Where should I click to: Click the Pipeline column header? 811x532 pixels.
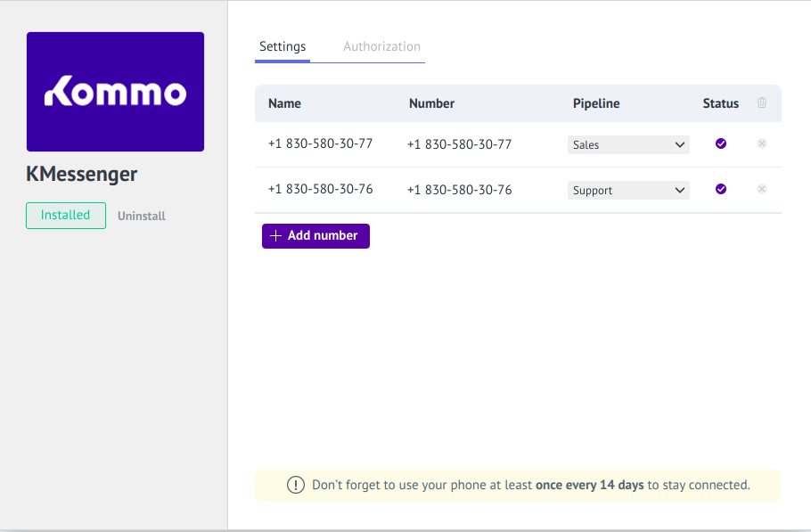[596, 103]
